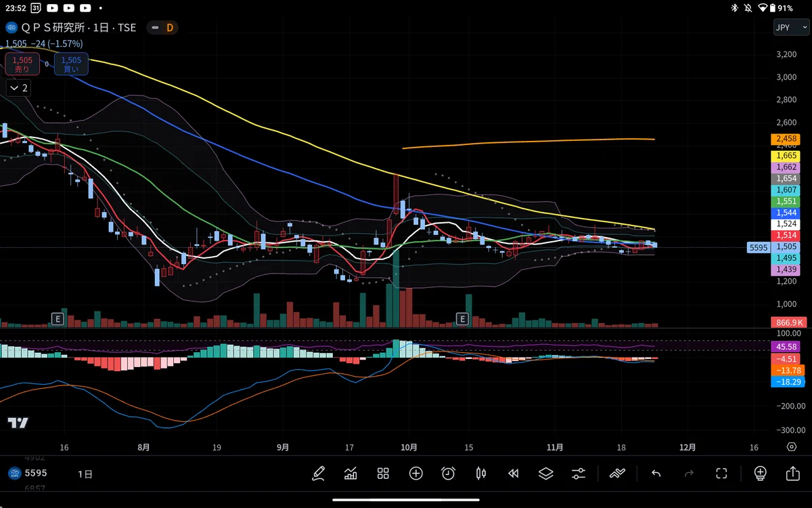Tap the −18.29 MACD value tag

[787, 382]
